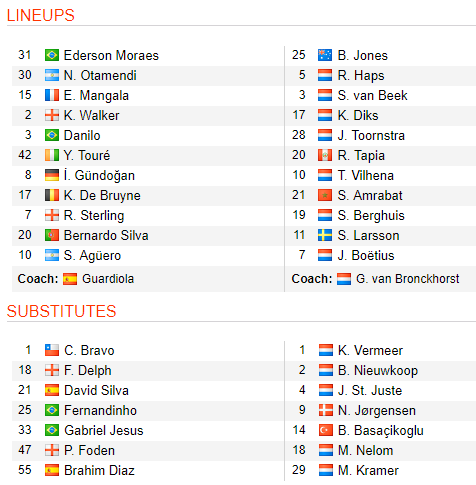This screenshot has height=485, width=476.
Task: Click Turkey flag beside B. Basaçikoglu
Action: 325,430
